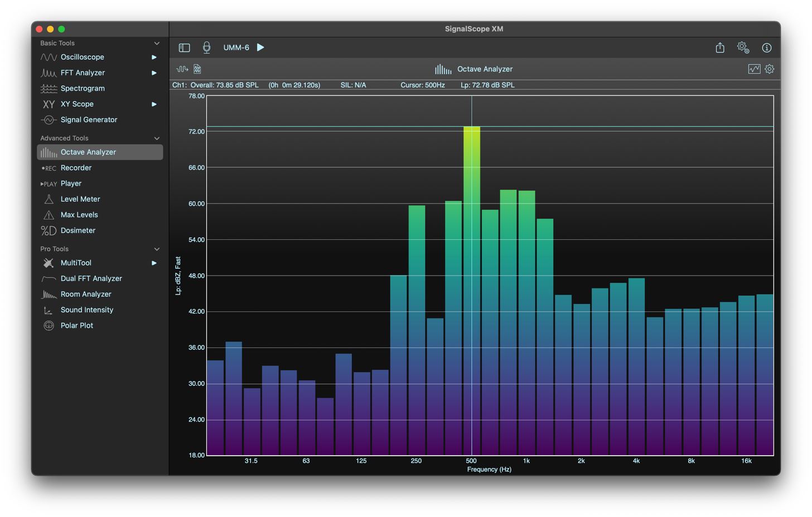Click the data file icon beside the waveform
812x517 pixels.
pos(197,69)
